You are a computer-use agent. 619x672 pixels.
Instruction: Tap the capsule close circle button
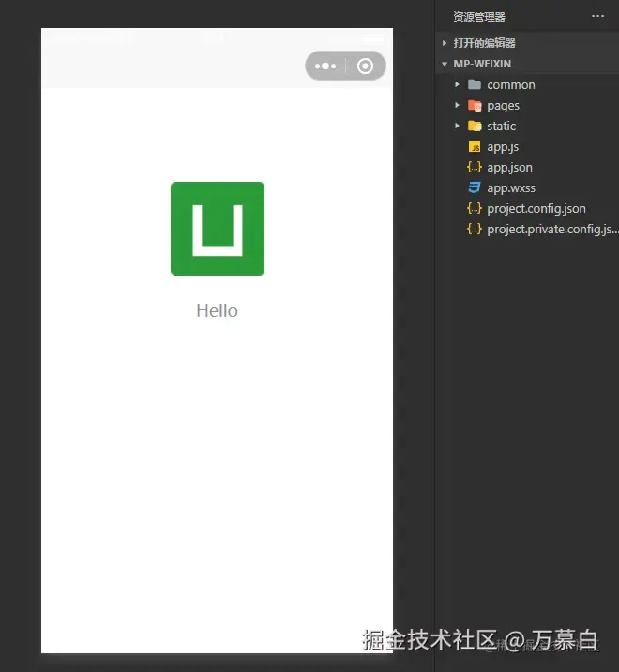pos(365,66)
